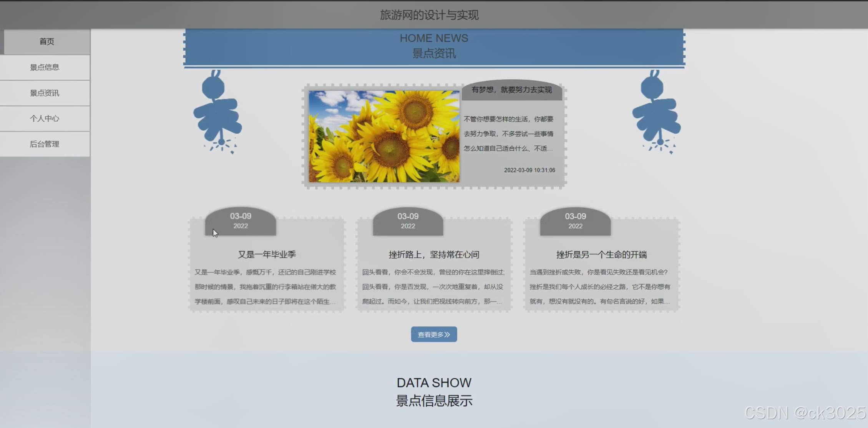The width and height of the screenshot is (868, 428).
Task: Click the 查看更多 button
Action: point(434,335)
